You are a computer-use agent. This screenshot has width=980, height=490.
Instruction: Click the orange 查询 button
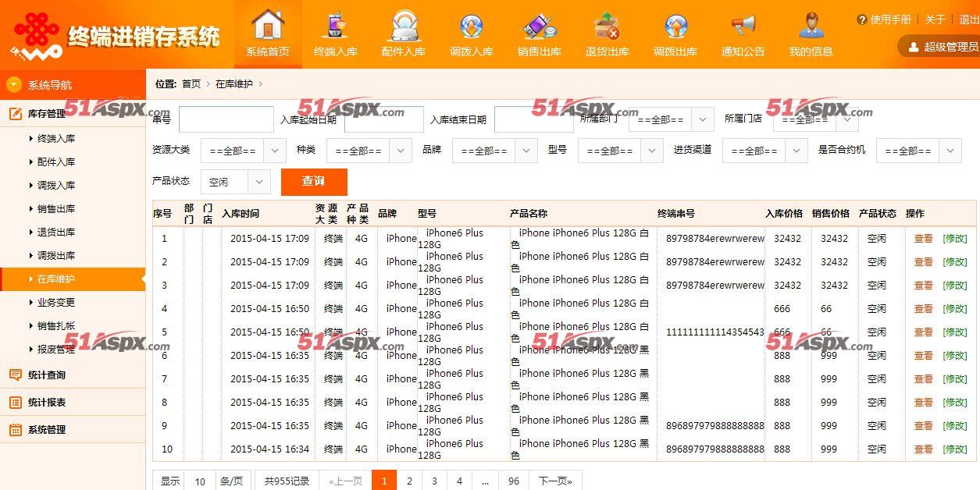coord(314,182)
